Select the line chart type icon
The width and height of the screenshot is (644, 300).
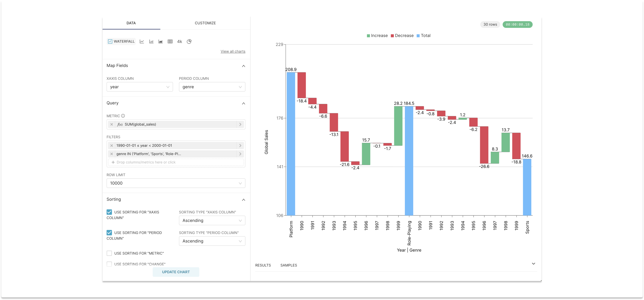tap(142, 42)
